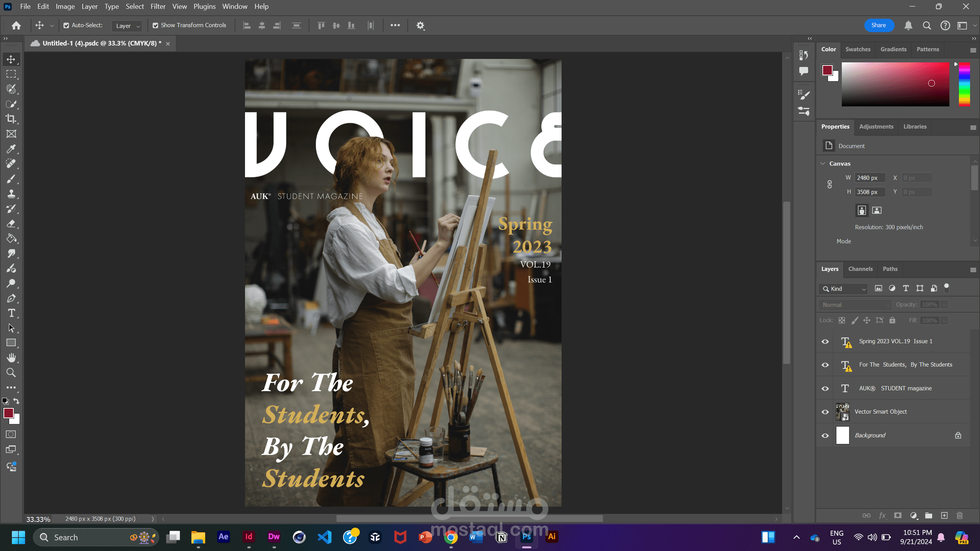Delete the layer with the trash icon
Viewport: 980px width, 551px height.
(960, 515)
